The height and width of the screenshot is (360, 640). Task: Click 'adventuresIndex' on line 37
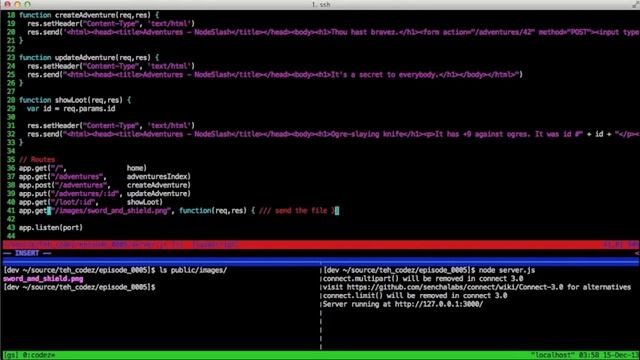158,177
